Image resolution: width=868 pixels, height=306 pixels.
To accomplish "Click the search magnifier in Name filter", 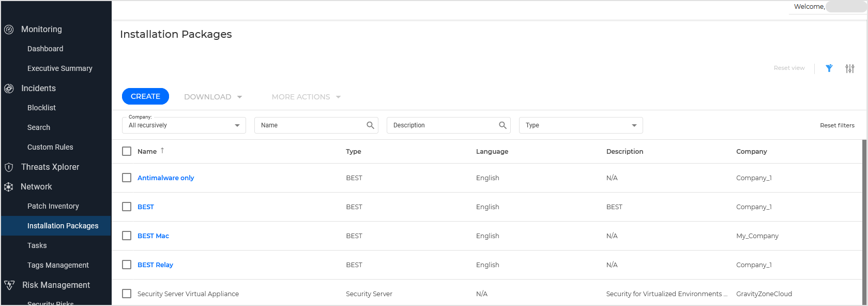I will click(x=370, y=125).
